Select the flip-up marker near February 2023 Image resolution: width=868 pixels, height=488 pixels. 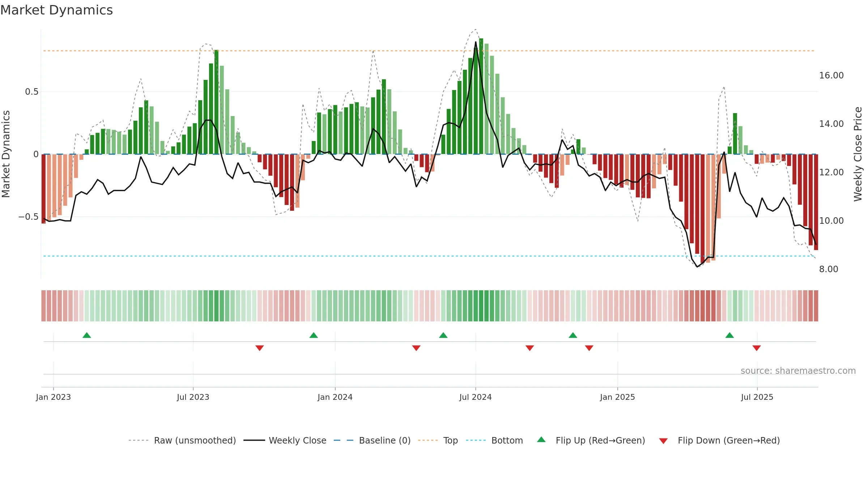[x=87, y=335]
